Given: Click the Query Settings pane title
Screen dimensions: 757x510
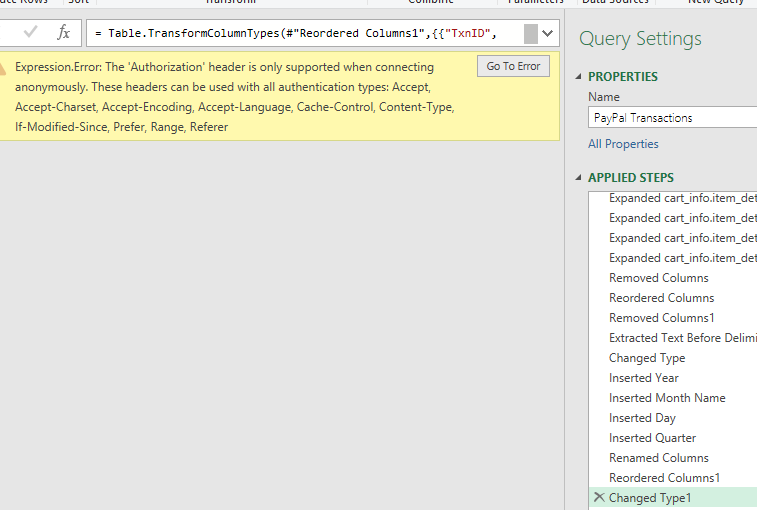Looking at the screenshot, I should (x=640, y=39).
